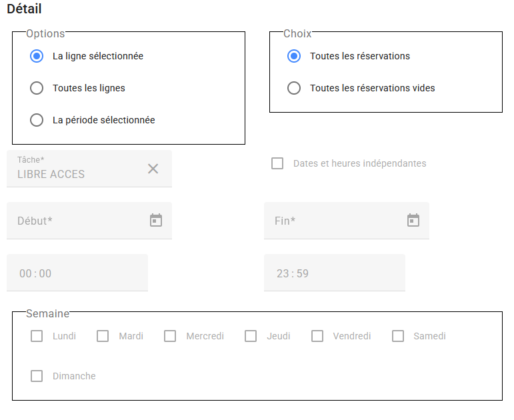Tick the Lundi checkbox
This screenshot has height=420, width=514.
37,336
